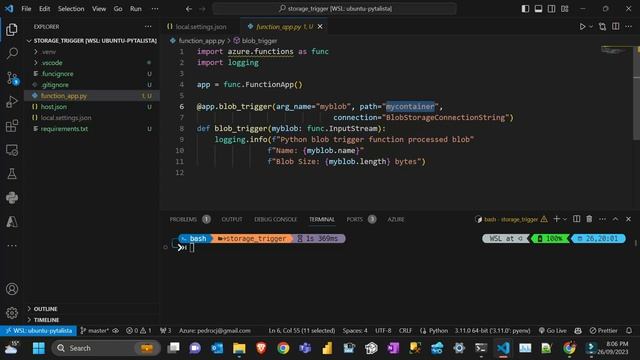Expand the .venv folder
The image size is (640, 360).
click(92, 52)
